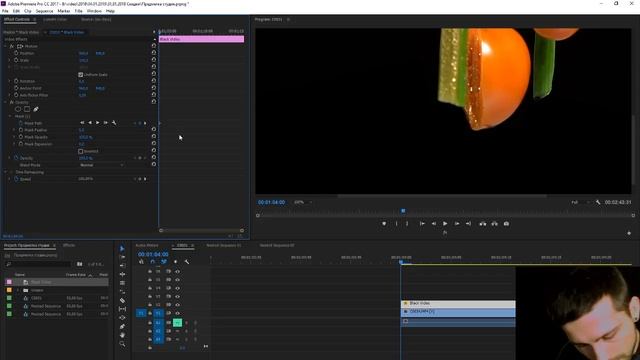Collapse the Mask (1) section

tap(10, 116)
